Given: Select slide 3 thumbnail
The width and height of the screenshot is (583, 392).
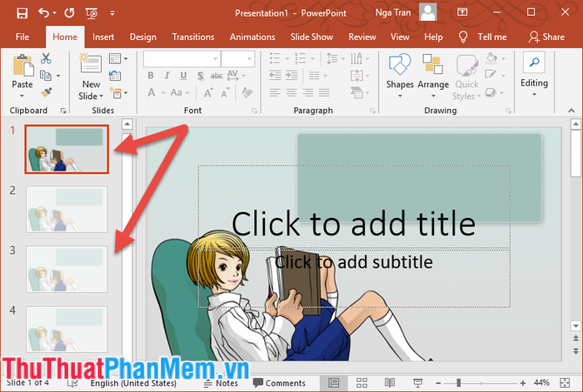Looking at the screenshot, I should tap(67, 270).
